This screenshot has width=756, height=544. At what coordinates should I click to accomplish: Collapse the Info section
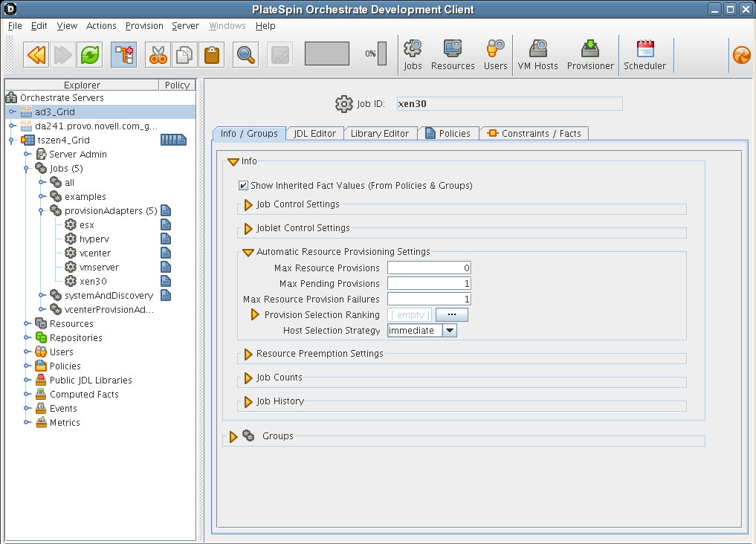233,161
